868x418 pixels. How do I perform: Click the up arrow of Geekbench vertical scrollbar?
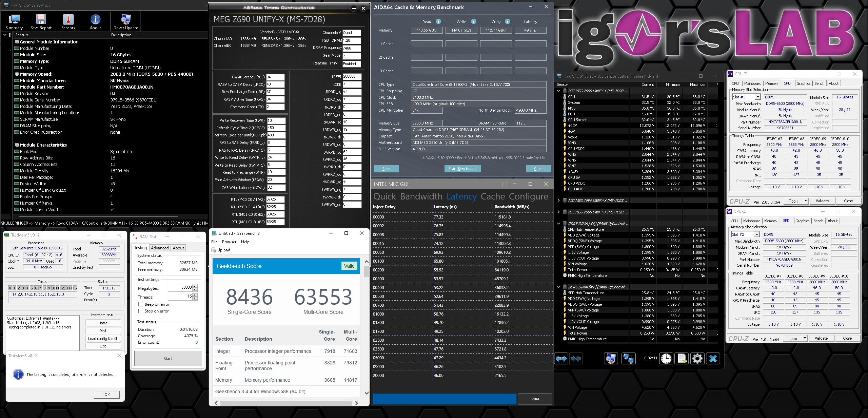tap(367, 262)
